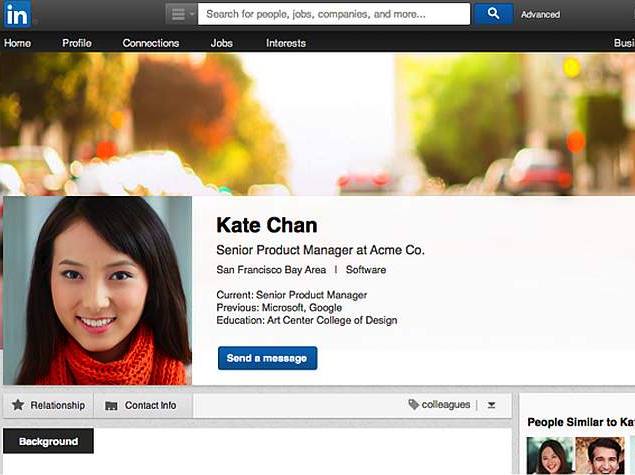Click the star icon beside Relationship
635x475 pixels.
point(18,405)
